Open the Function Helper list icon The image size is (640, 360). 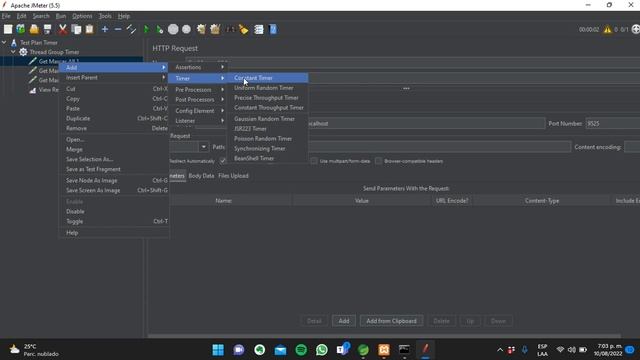(x=259, y=29)
